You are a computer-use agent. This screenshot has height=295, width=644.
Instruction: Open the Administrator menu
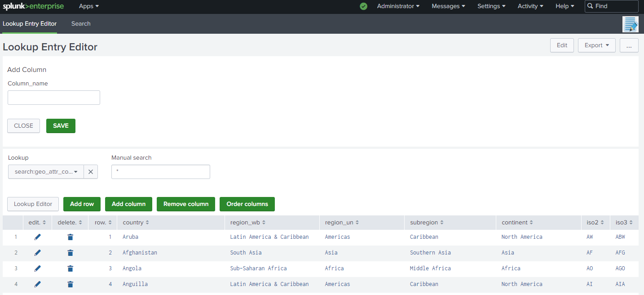tap(398, 6)
